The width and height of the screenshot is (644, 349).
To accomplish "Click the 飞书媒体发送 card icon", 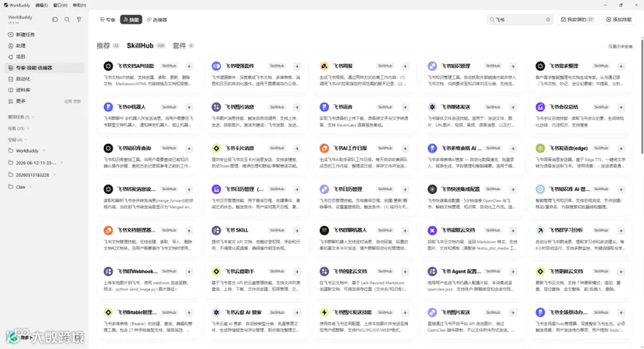I will coord(432,107).
